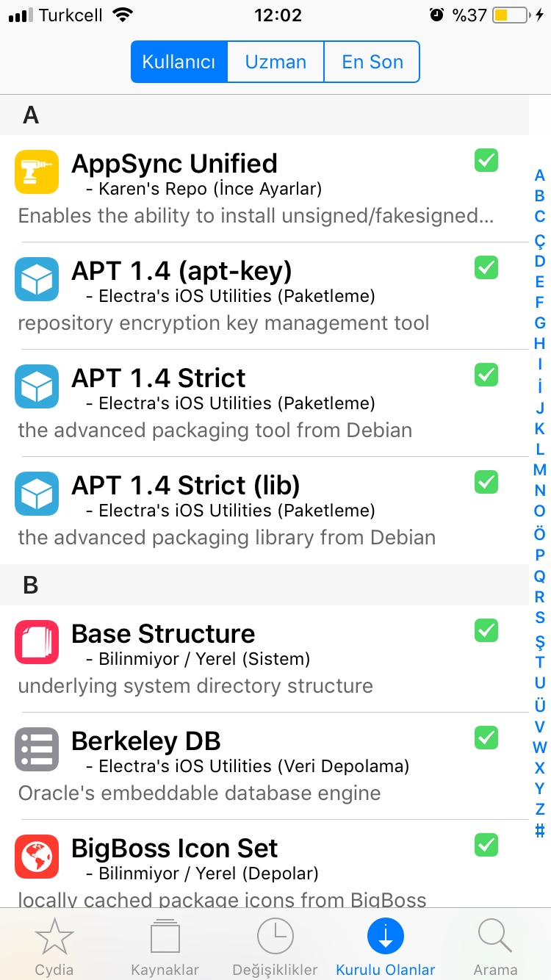Viewport: 551px width, 980px height.
Task: Tap the AppSync Unified drill icon
Action: (x=37, y=172)
